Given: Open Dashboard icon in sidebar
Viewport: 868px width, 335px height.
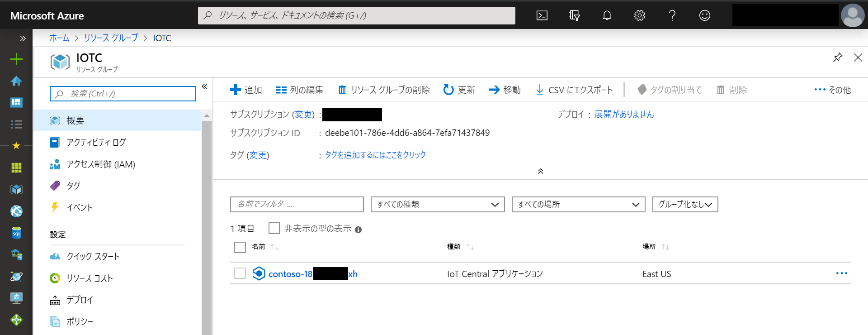Looking at the screenshot, I should point(16,103).
